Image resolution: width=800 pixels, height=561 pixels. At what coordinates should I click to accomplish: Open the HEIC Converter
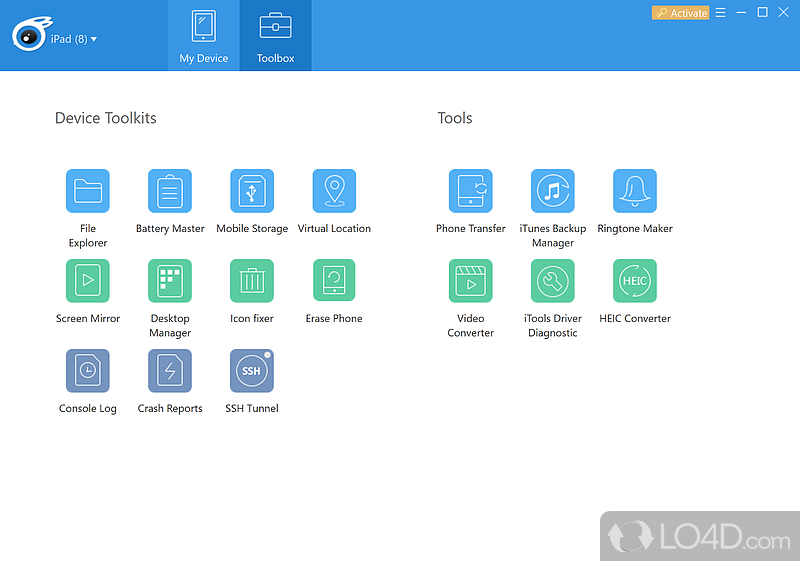(635, 280)
